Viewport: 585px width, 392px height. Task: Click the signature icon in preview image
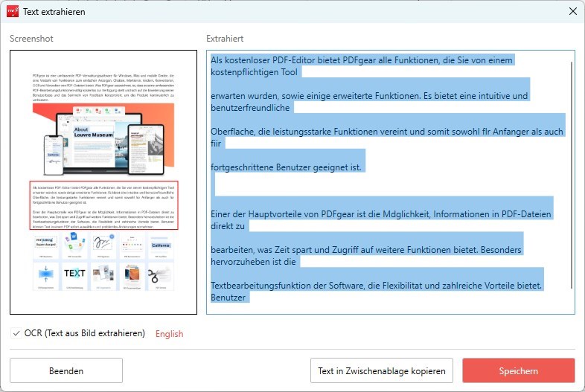point(103,243)
